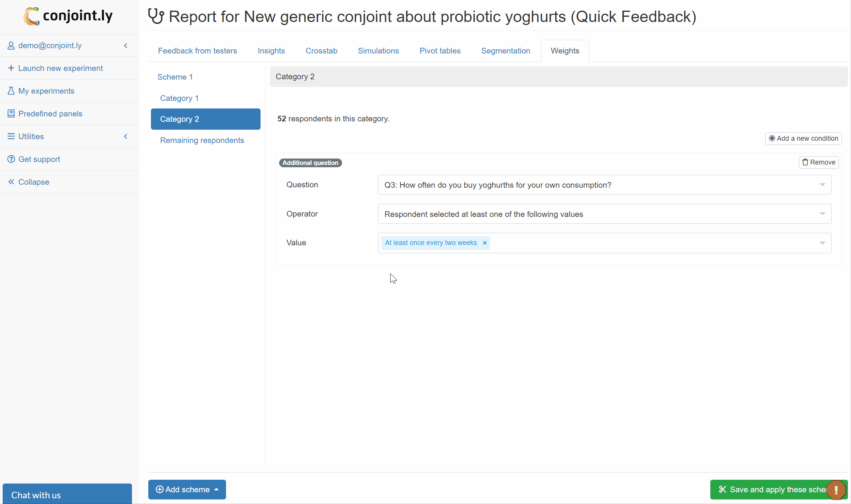Remove the 'At least once every two weeks' tag

(x=485, y=243)
